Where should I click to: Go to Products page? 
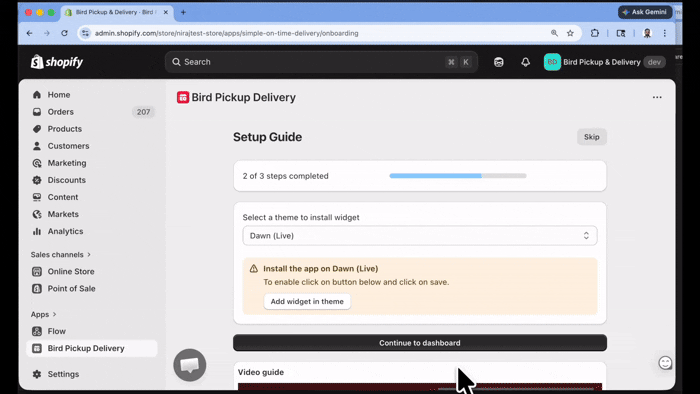[64, 129]
